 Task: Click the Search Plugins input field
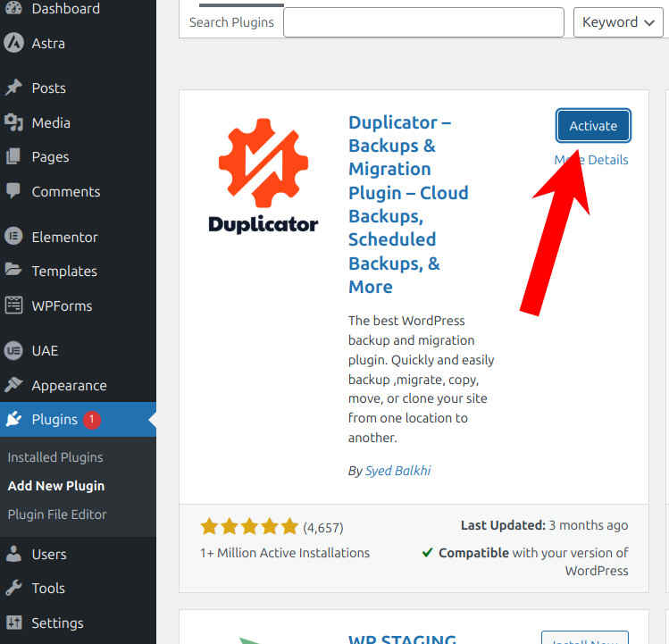423,22
